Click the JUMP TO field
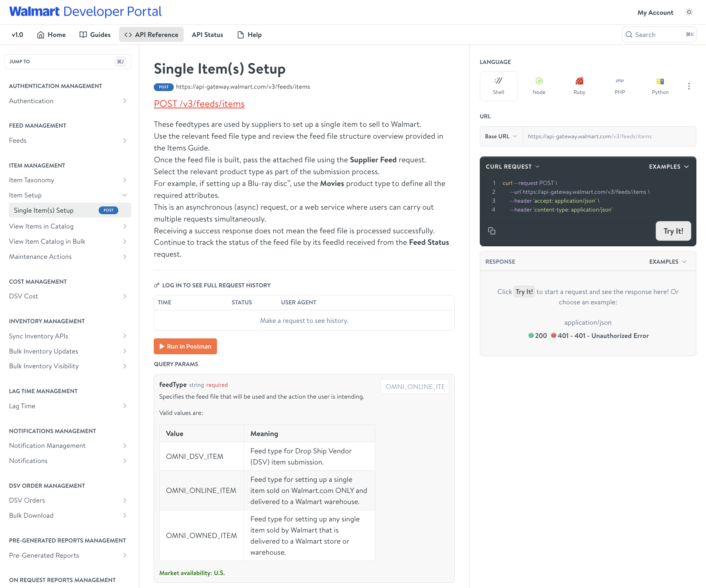 (x=68, y=62)
